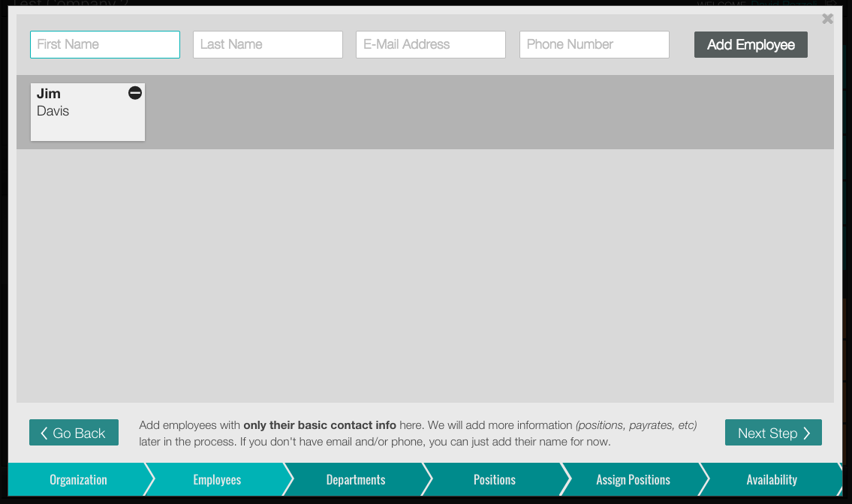Switch to the Organization step
Image resolution: width=852 pixels, height=504 pixels.
78,479
